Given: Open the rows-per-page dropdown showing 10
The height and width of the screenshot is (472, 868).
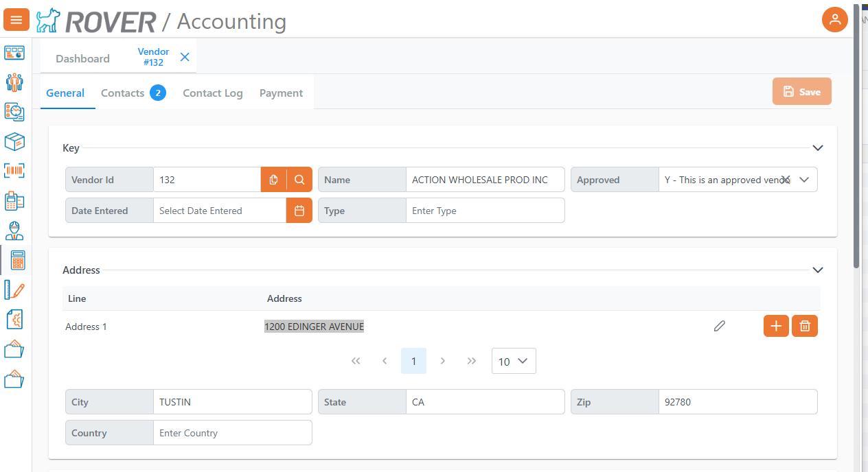Looking at the screenshot, I should [x=514, y=362].
